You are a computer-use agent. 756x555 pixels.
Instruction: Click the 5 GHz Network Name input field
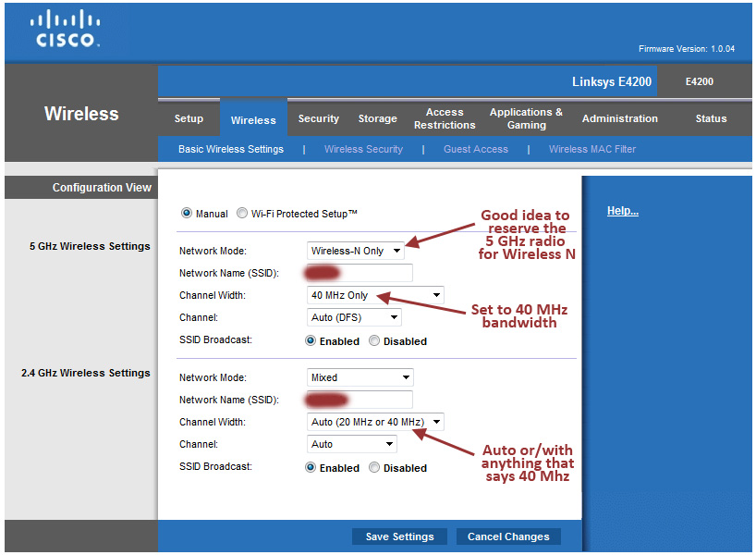pyautogui.click(x=360, y=273)
